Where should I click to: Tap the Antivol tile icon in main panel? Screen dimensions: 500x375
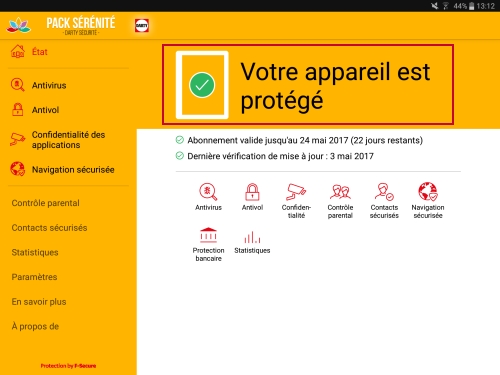[x=252, y=192]
